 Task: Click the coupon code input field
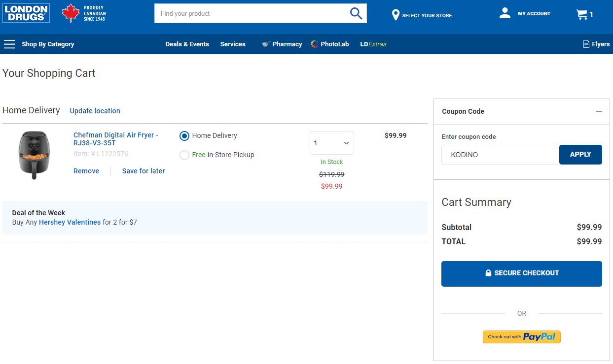[501, 155]
